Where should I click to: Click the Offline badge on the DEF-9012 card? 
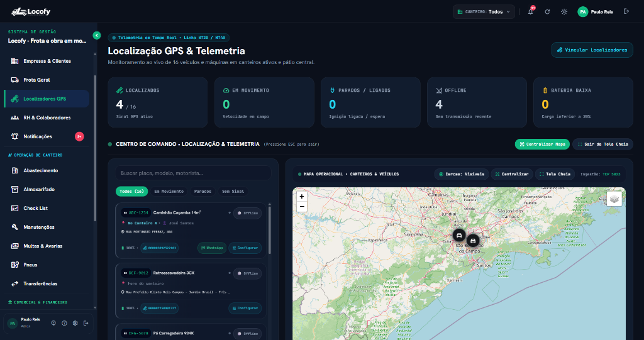point(247,273)
